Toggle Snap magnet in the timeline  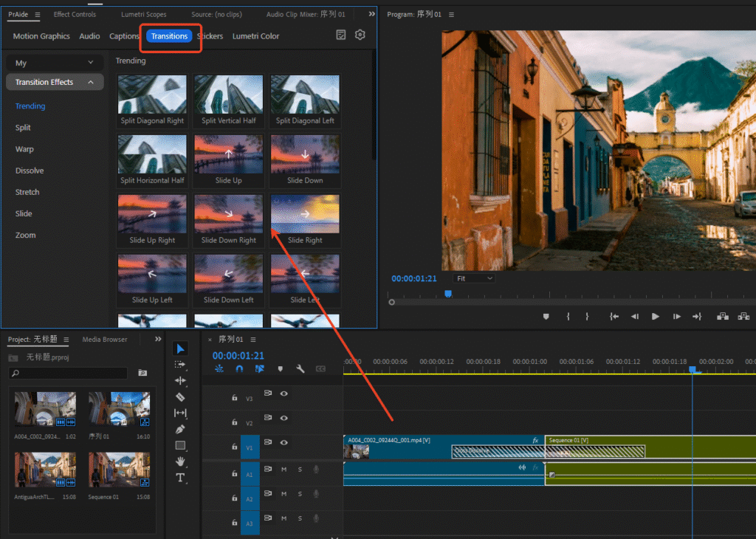tap(239, 368)
